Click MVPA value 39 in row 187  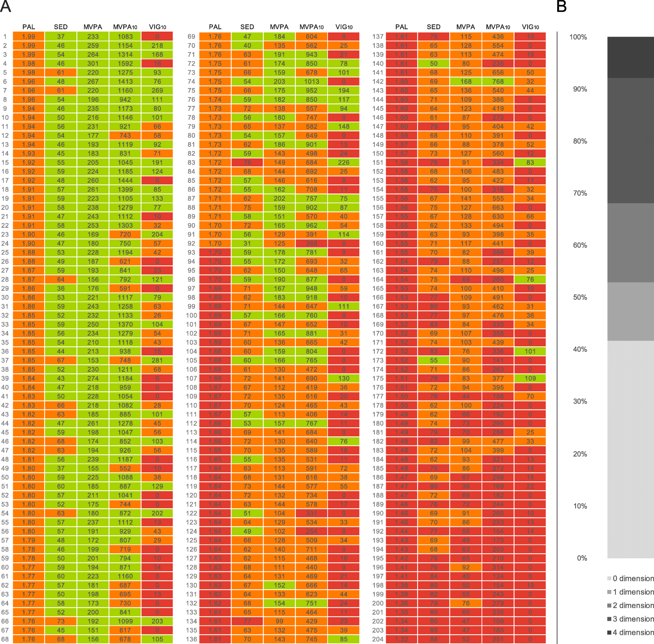pos(466,486)
